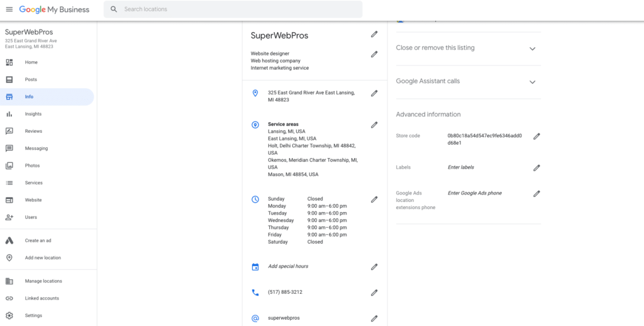Click the Website icon
Screen dimensions: 644x326
pyautogui.click(x=9, y=200)
